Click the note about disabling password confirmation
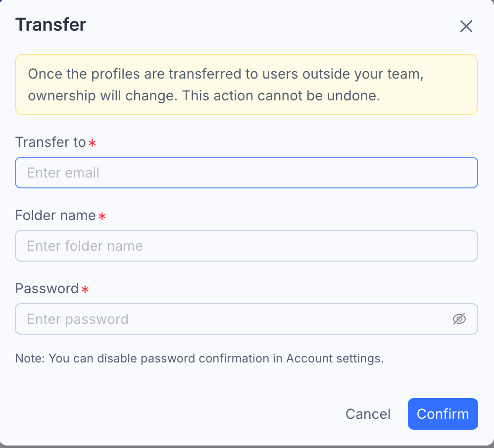494x448 pixels. click(x=199, y=358)
